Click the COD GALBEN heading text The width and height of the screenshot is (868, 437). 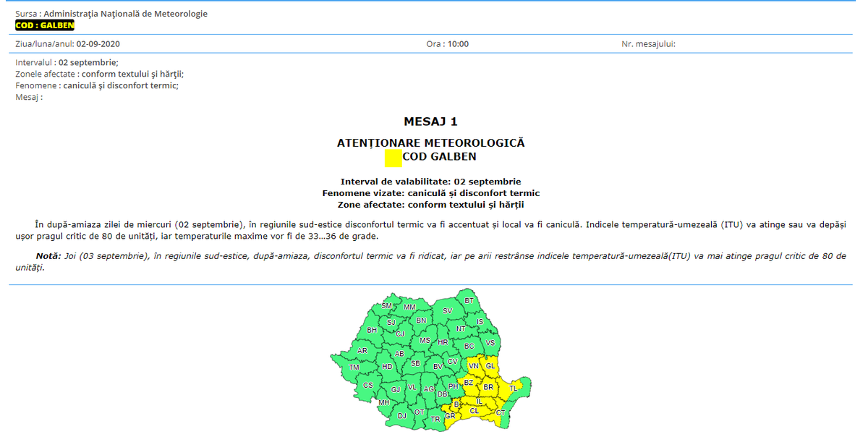(440, 156)
